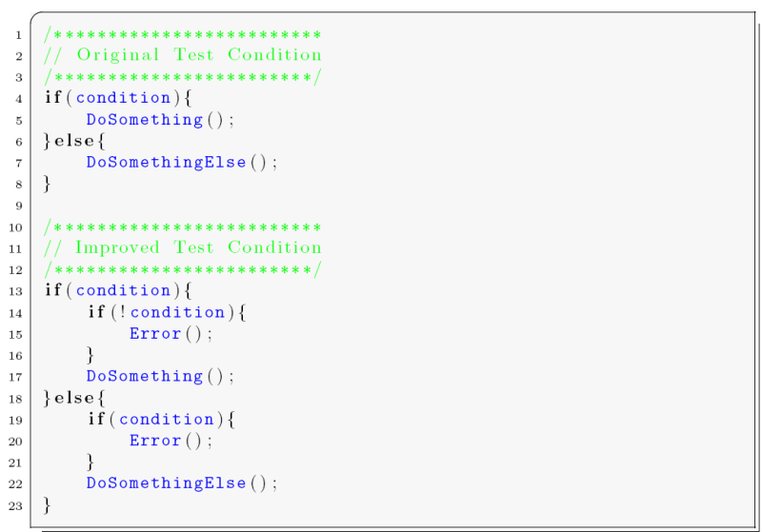
Task: Click the 'Improved Test Condition' comment line
Action: [182, 247]
